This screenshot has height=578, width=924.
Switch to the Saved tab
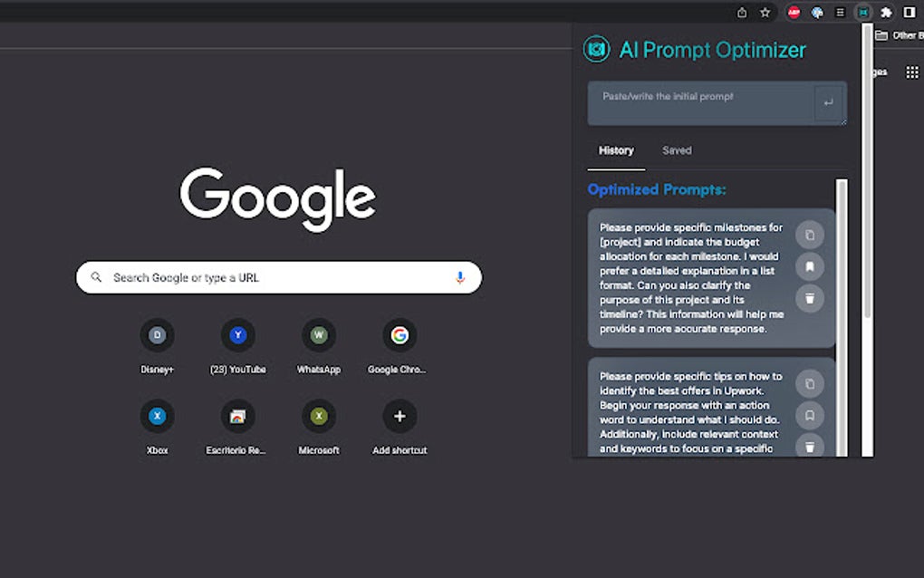coord(677,150)
